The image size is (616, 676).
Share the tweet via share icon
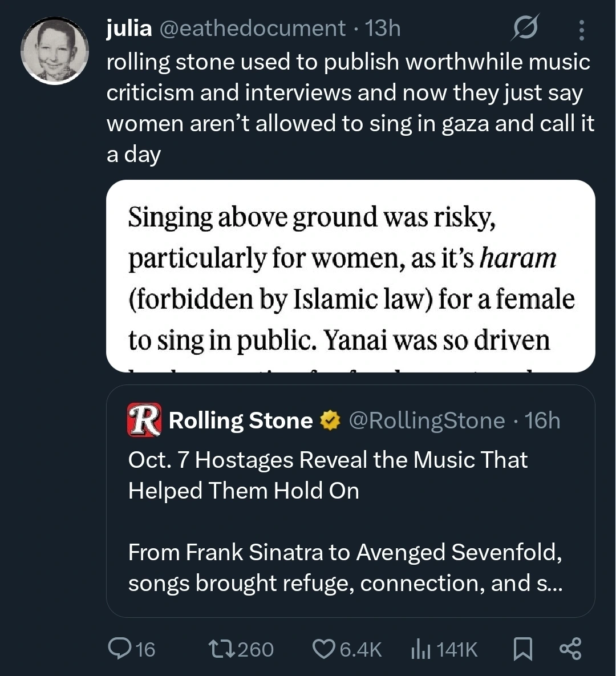[570, 649]
